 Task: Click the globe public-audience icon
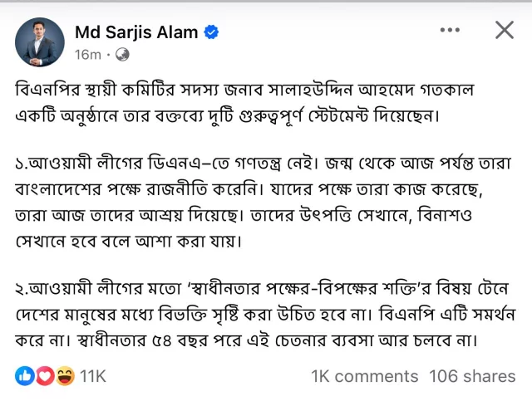pyautogui.click(x=122, y=55)
